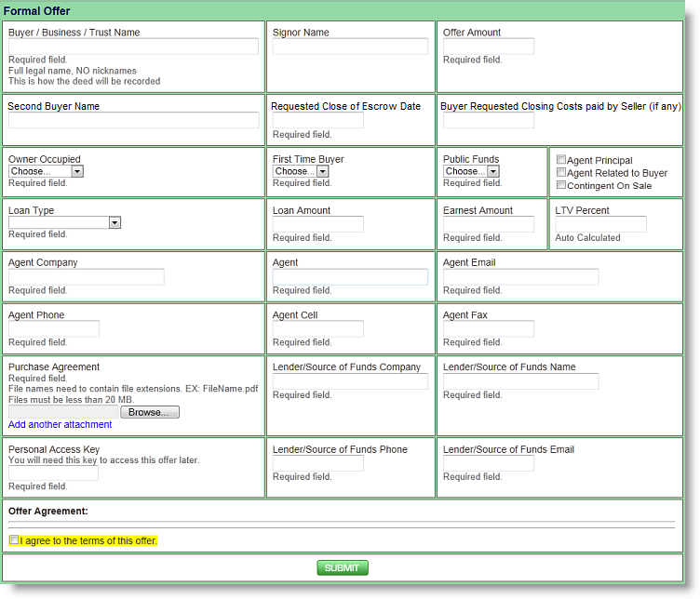Click the Second Buyer Name field
This screenshot has height=599, width=700.
click(x=133, y=120)
